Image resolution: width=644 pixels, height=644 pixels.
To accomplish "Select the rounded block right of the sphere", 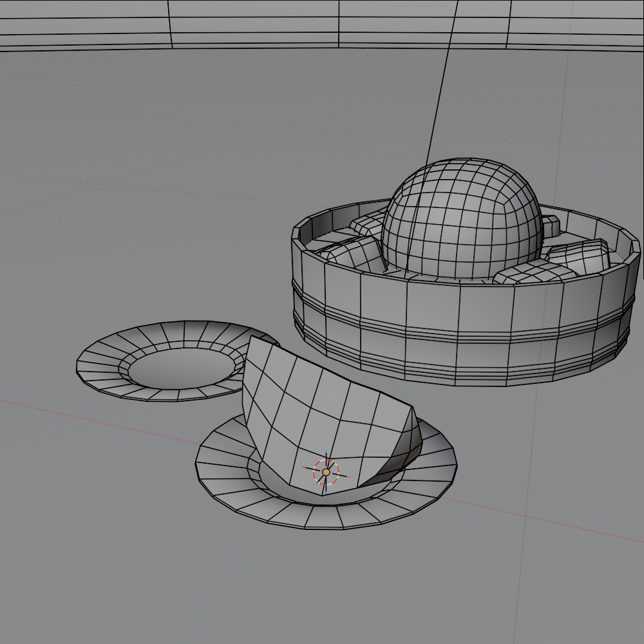I will (579, 256).
